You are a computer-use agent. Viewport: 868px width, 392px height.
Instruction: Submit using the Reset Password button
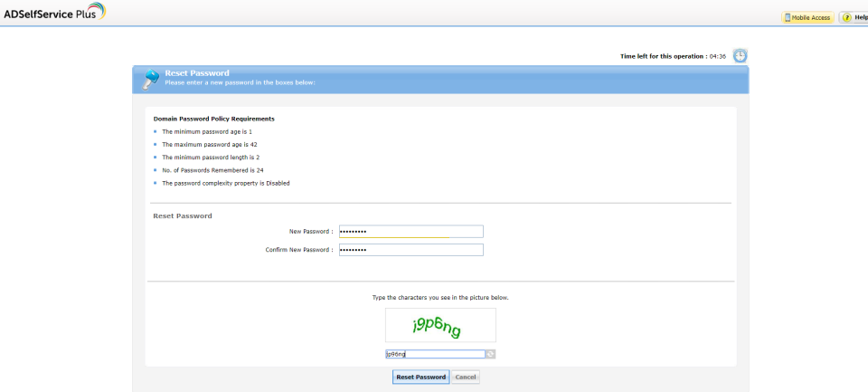[x=420, y=377]
